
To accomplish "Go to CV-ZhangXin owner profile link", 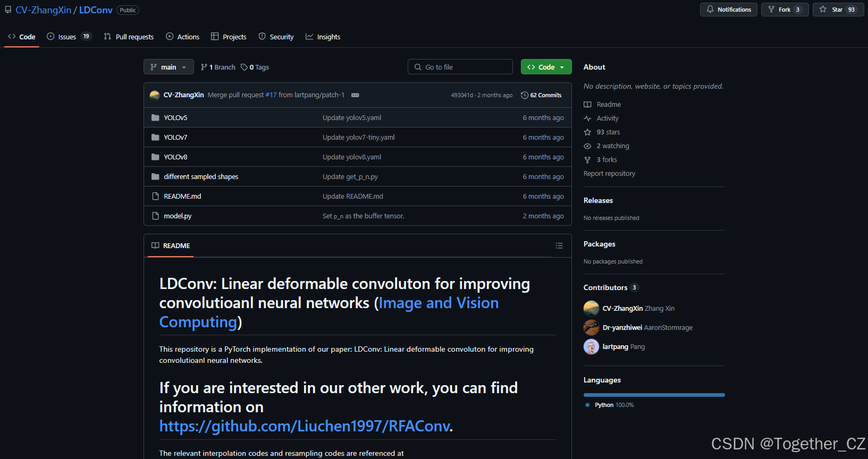I will pyautogui.click(x=43, y=10).
